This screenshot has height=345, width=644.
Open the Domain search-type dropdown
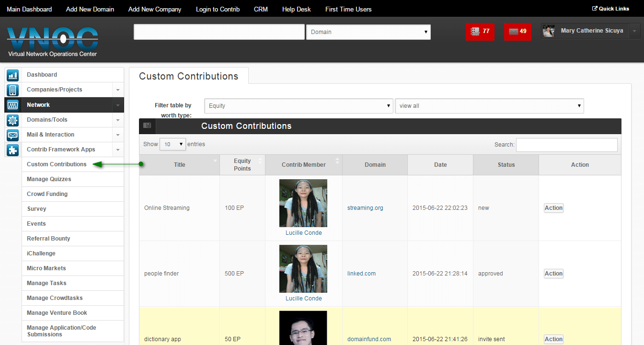tap(368, 32)
